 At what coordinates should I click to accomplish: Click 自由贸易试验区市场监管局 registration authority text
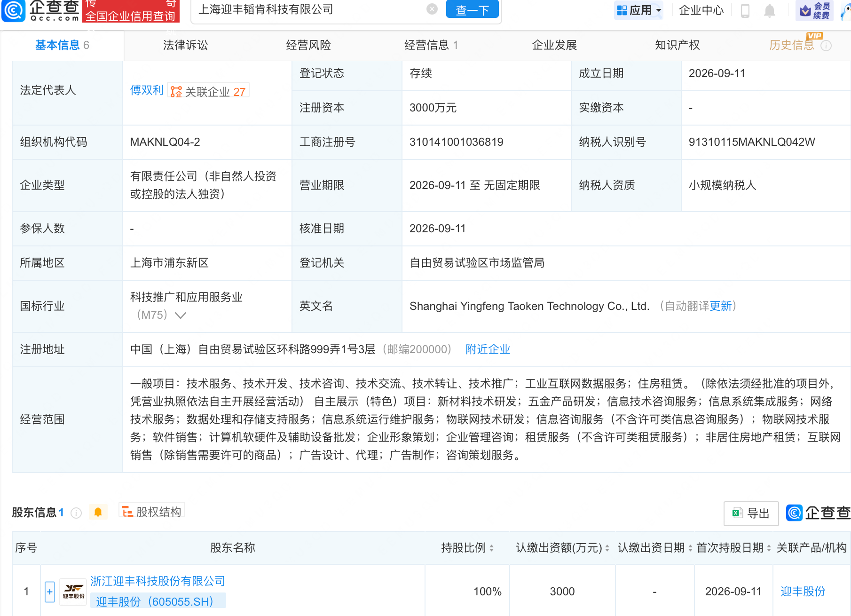click(x=477, y=263)
